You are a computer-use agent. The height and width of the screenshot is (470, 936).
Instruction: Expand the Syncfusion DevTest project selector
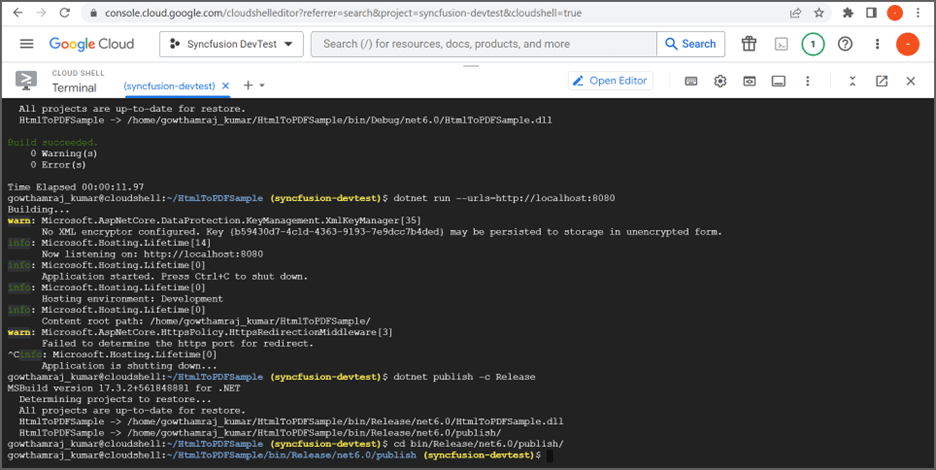point(232,44)
